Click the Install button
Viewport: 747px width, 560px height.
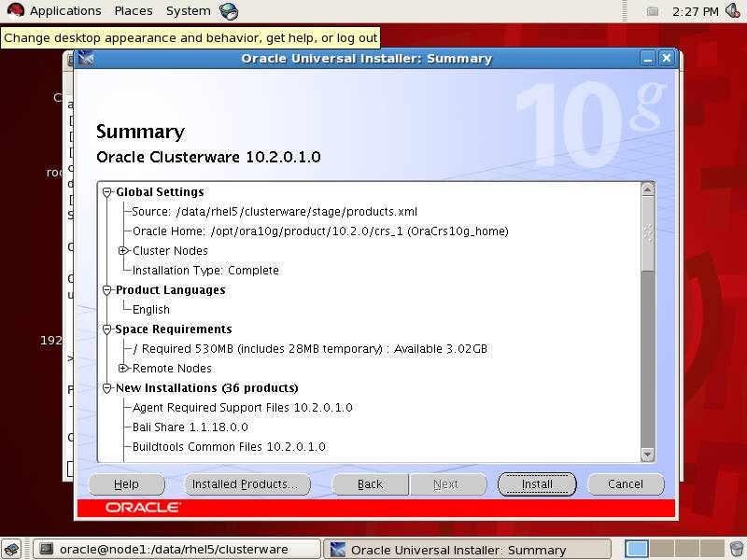[x=537, y=484]
